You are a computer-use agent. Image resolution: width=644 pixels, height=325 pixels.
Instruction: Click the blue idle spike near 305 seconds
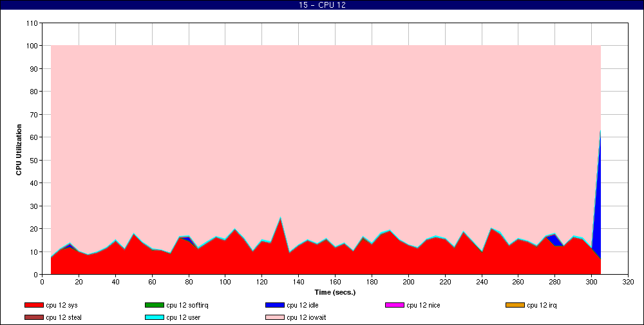tap(598, 206)
